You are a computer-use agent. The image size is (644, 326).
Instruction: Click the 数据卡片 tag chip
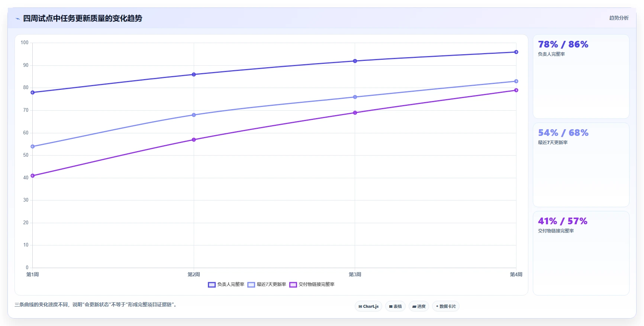446,306
